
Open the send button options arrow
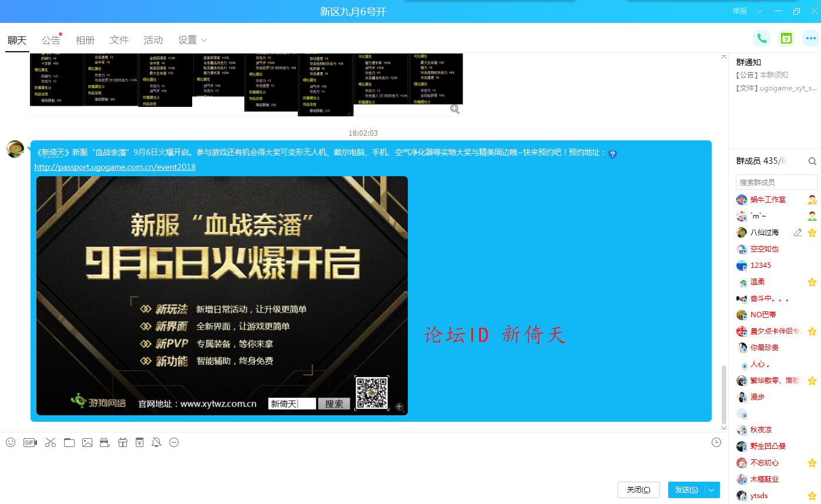pos(712,490)
